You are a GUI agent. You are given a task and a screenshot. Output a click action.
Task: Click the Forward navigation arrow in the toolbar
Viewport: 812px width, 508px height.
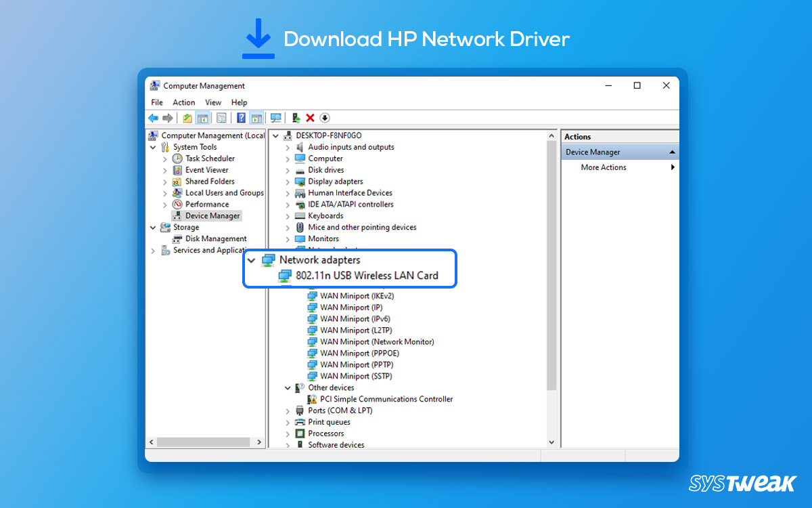point(166,117)
